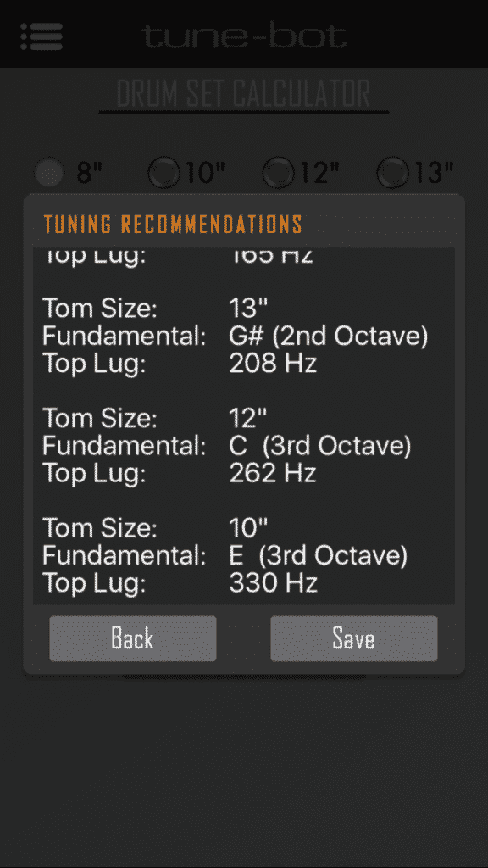
Task: Click the E (3rd Octave) fundamental value
Action: 319,556
